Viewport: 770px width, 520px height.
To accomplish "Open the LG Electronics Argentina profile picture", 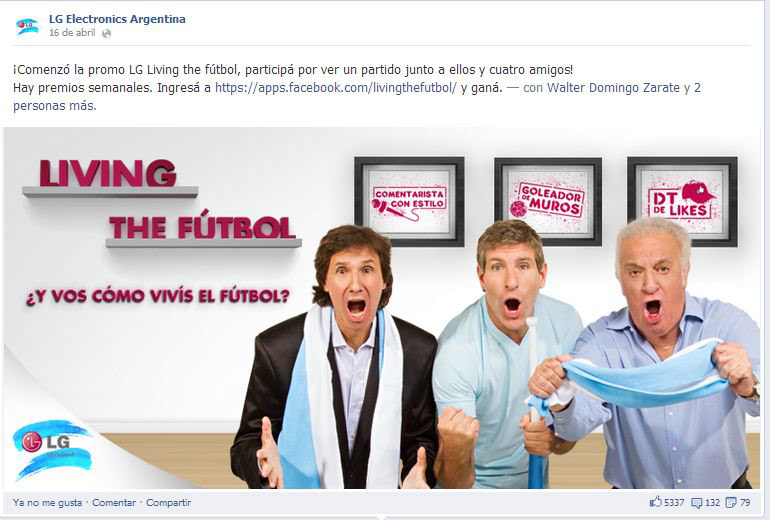I will pyautogui.click(x=27, y=25).
